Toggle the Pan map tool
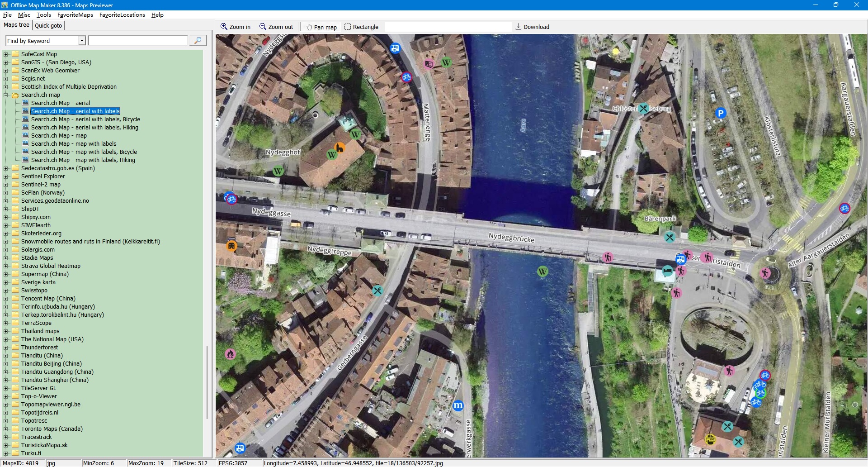Viewport: 868px width, 467px height. [x=321, y=27]
